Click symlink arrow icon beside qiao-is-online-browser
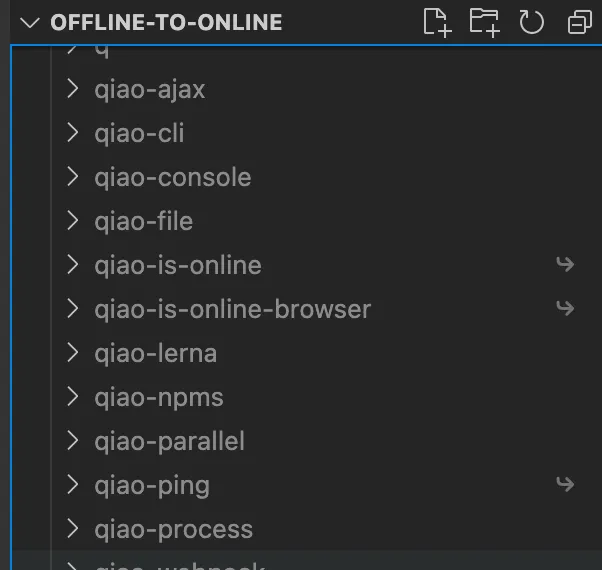602x570 pixels. click(x=565, y=308)
